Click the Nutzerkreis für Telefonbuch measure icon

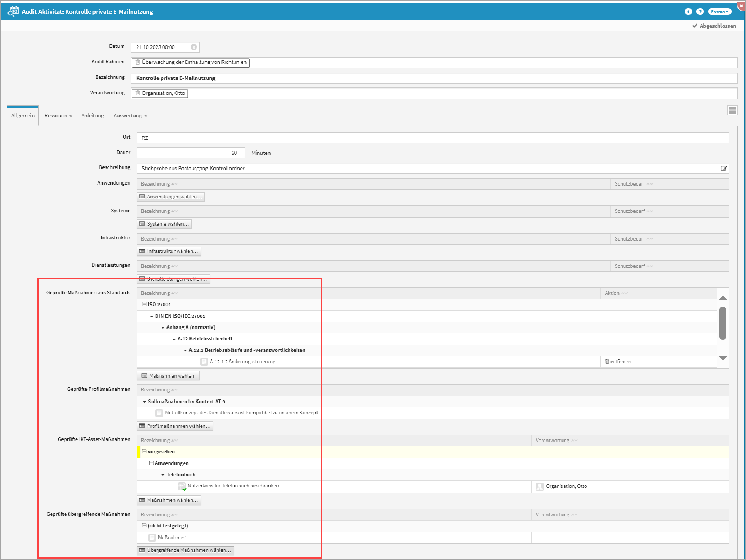pos(181,486)
